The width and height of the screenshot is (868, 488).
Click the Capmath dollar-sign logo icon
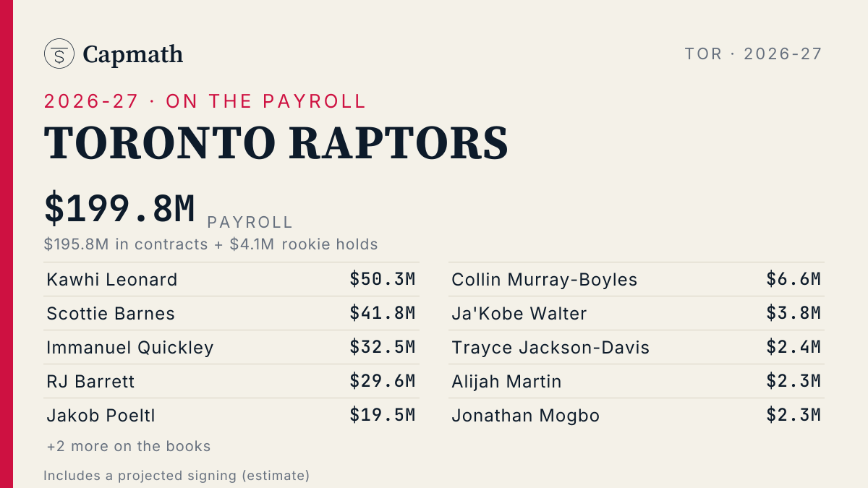pos(59,53)
